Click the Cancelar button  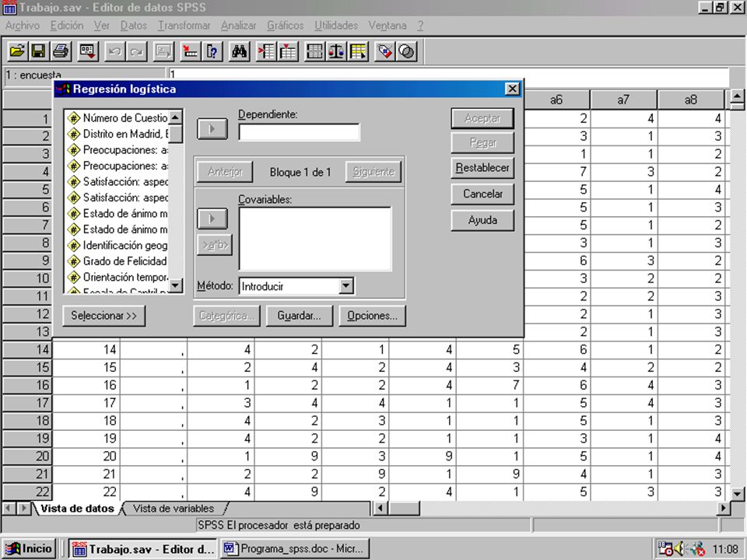click(x=482, y=194)
